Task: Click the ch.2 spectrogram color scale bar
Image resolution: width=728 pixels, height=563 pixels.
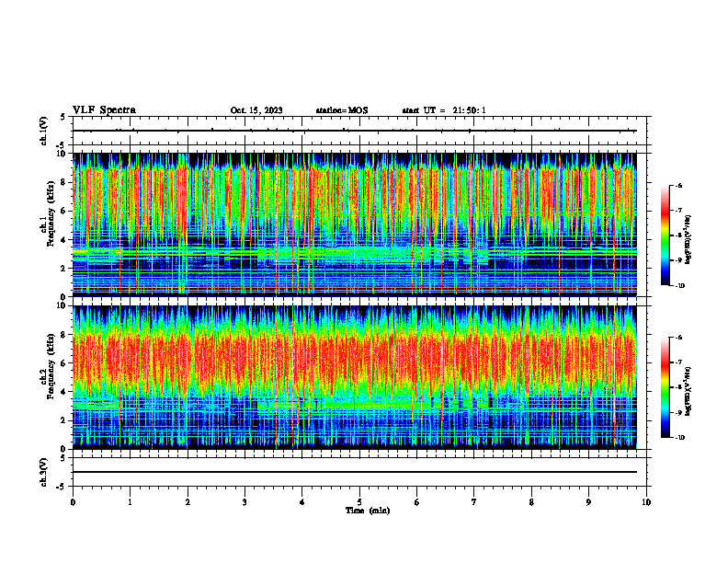Action: (665, 387)
